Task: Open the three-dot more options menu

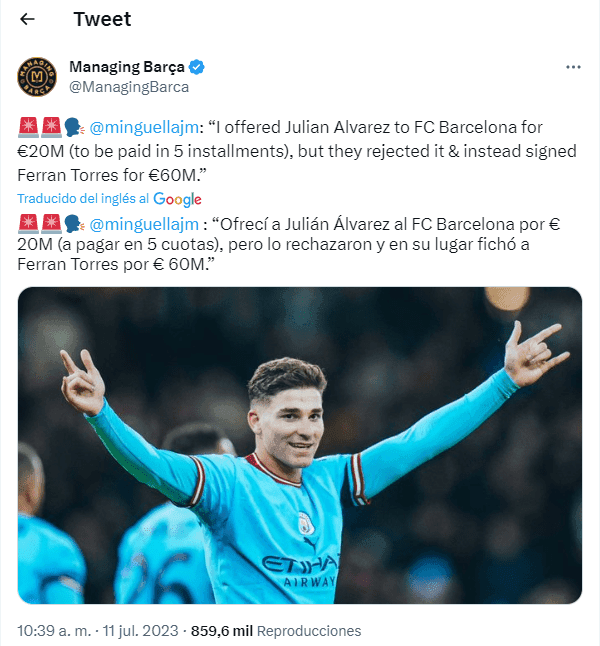Action: 573,67
